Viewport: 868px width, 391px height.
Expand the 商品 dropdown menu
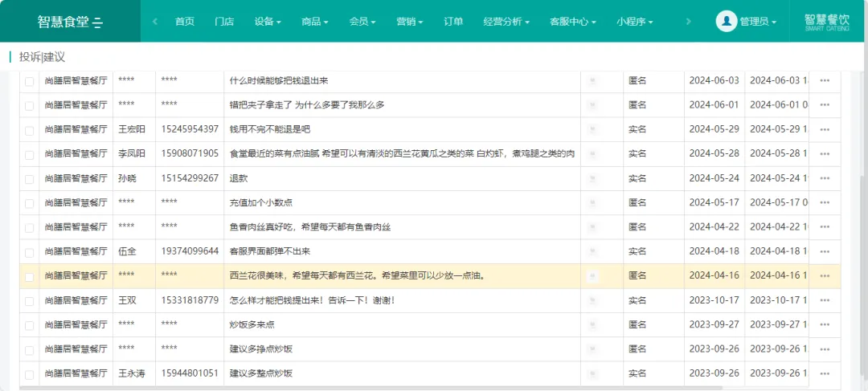point(315,22)
